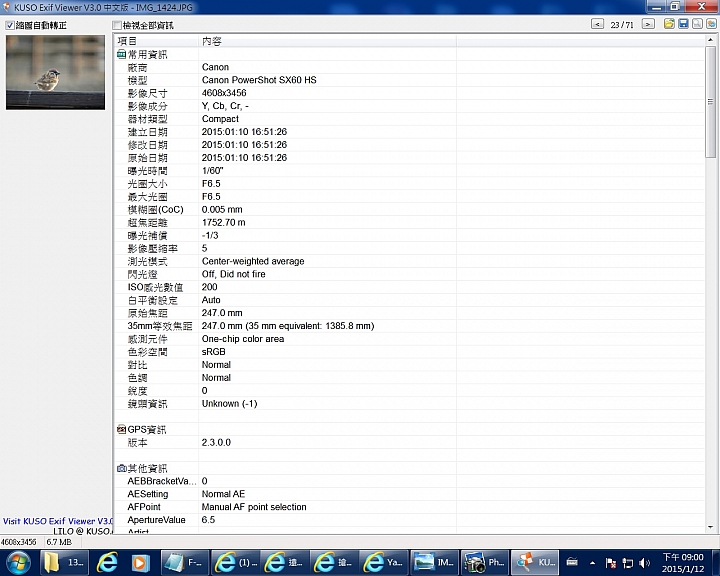Select the Manual AF point selection value

click(x=254, y=507)
